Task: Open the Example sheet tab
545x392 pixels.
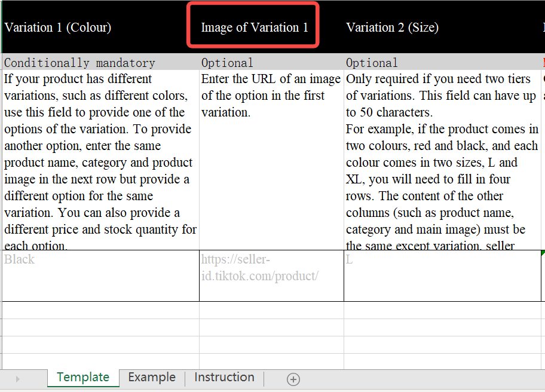Action: click(x=152, y=378)
